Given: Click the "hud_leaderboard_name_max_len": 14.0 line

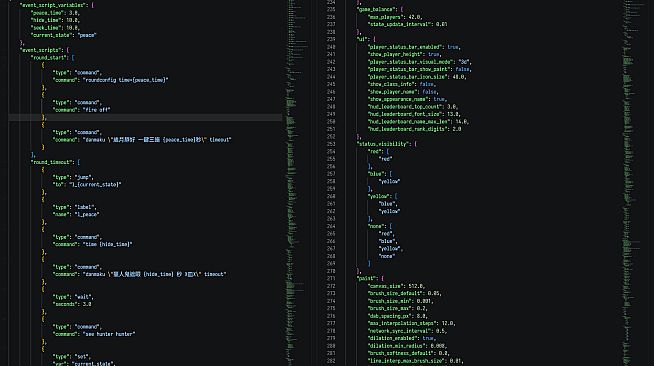Looking at the screenshot, I should (418, 122).
